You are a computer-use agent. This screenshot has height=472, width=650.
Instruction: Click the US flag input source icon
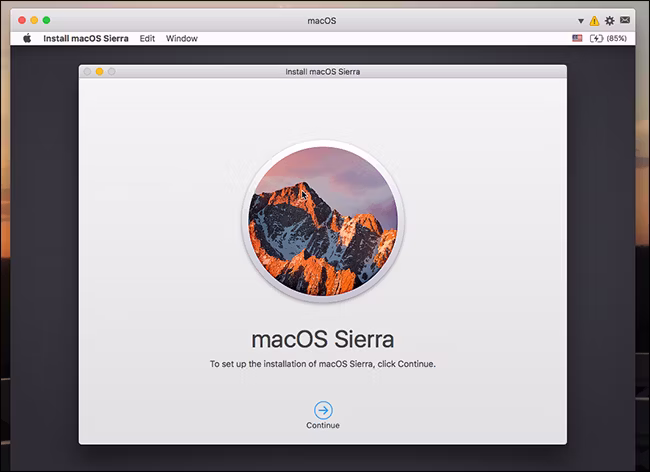[577, 38]
